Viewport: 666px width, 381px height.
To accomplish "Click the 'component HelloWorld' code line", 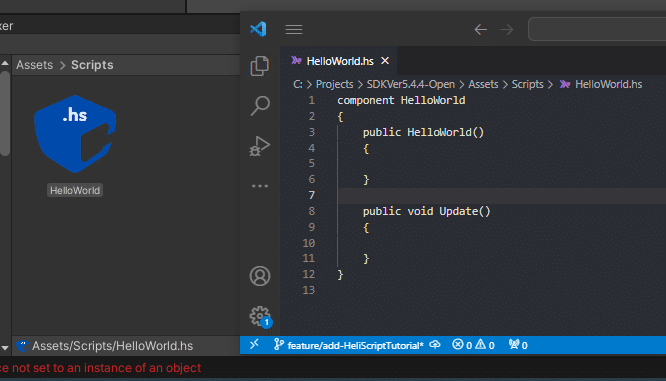I will pyautogui.click(x=401, y=100).
